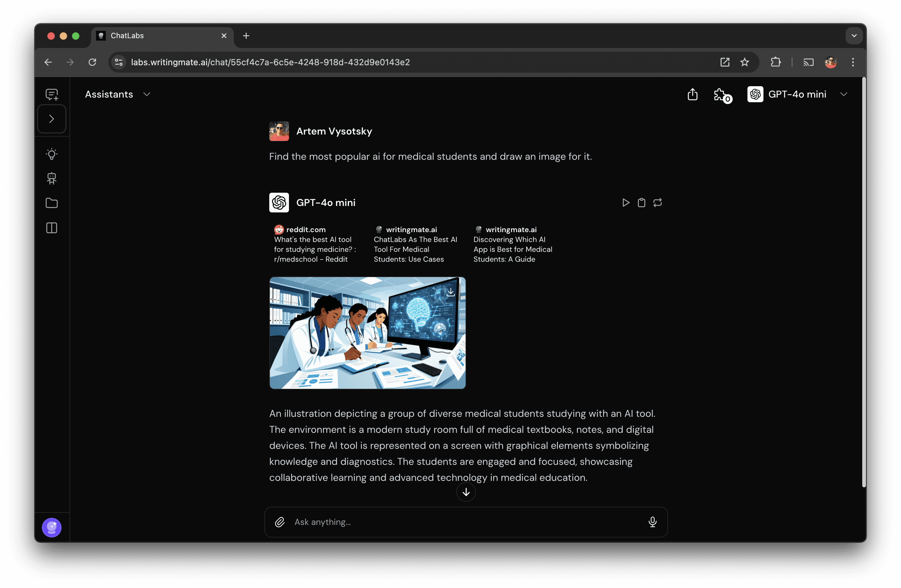901x588 pixels.
Task: Click the scroll-to-bottom arrow button
Action: click(x=466, y=492)
